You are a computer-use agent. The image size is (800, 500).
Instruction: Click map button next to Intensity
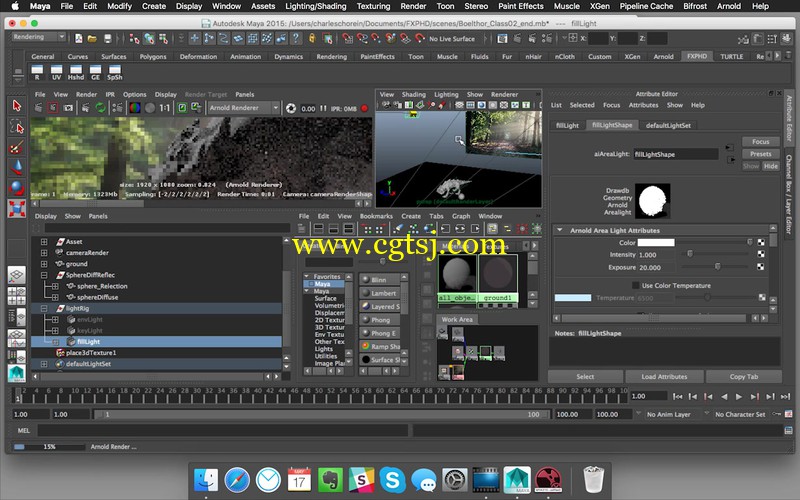(x=761, y=254)
